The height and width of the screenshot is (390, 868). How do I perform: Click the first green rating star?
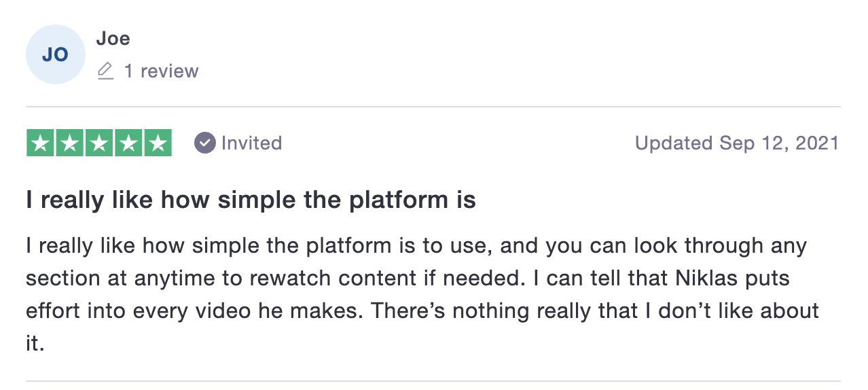pos(41,143)
